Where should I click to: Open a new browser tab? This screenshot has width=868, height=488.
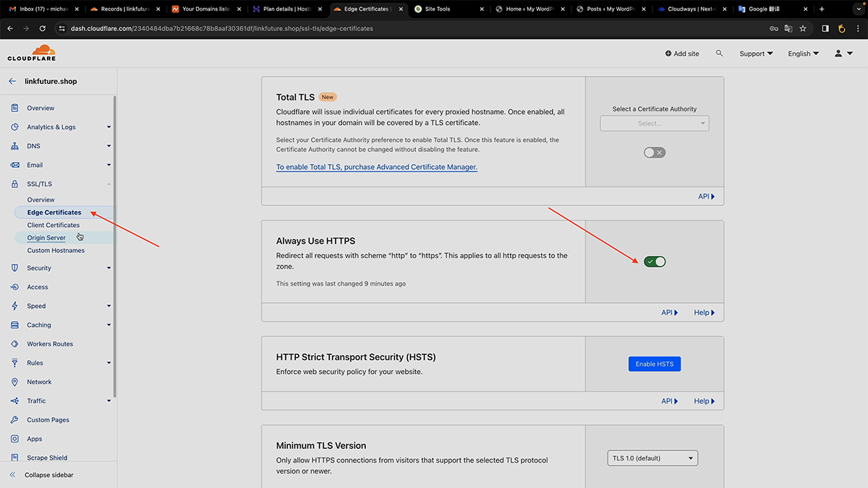(822, 9)
